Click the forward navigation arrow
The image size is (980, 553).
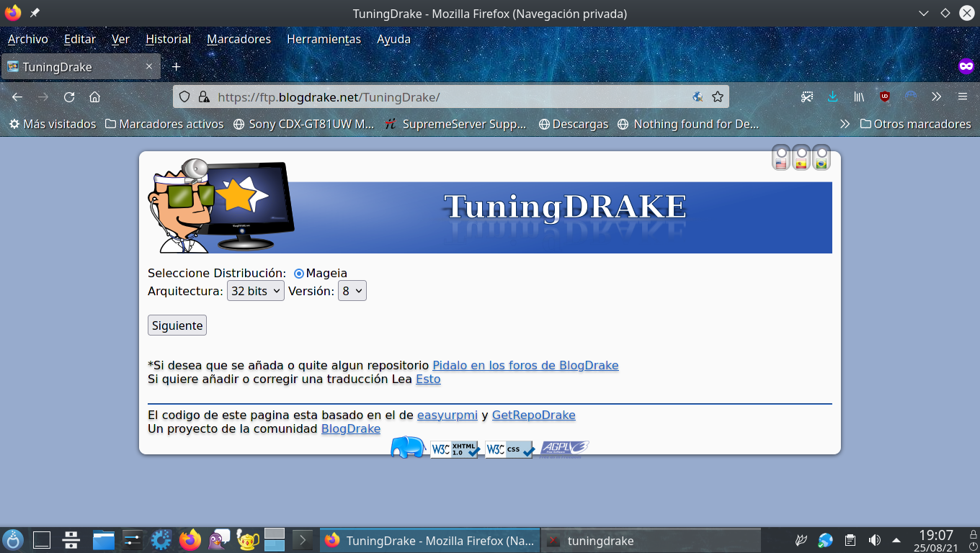[x=43, y=96]
